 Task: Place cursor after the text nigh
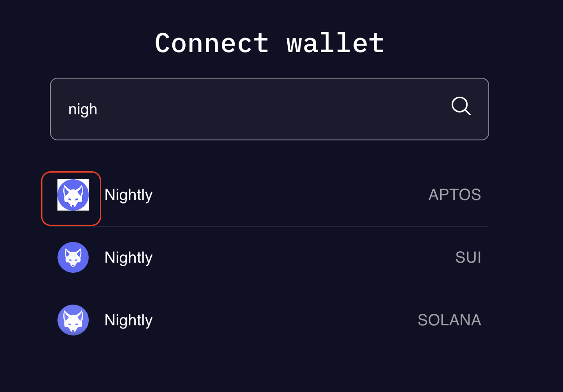(98, 109)
